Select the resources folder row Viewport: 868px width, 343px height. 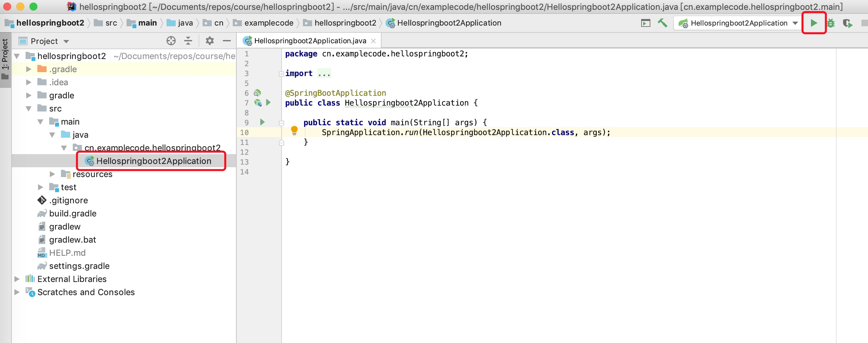pyautogui.click(x=124, y=174)
